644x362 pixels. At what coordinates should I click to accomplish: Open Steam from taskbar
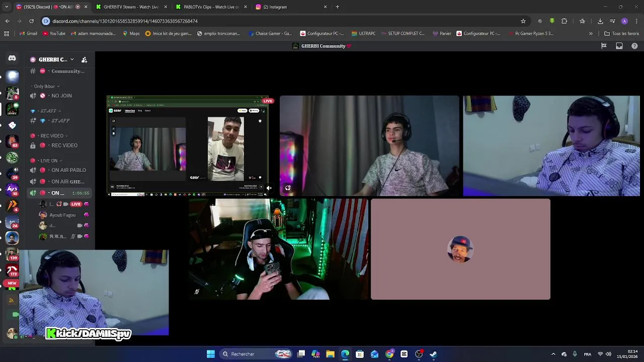click(x=433, y=354)
